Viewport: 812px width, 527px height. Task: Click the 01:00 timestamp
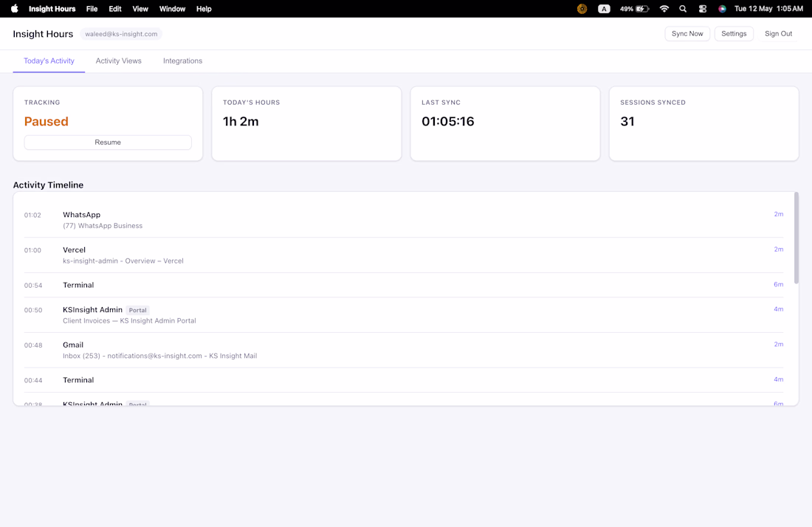pos(32,250)
